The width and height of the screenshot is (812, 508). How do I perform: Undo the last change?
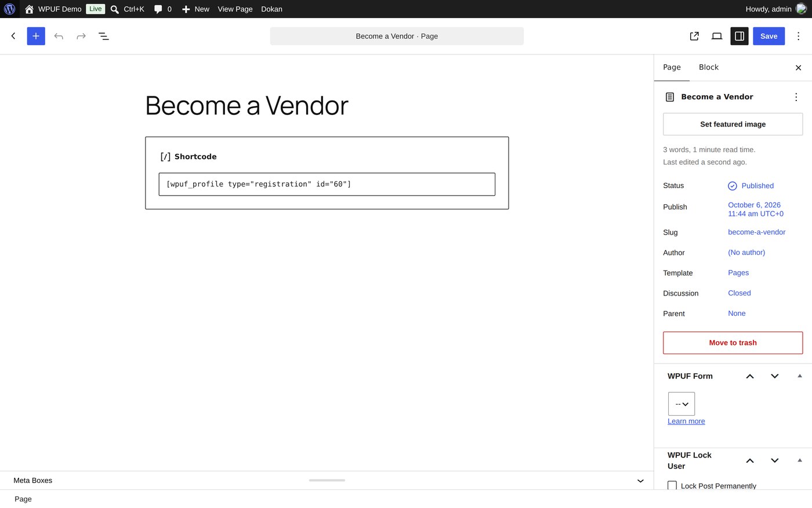coord(59,36)
